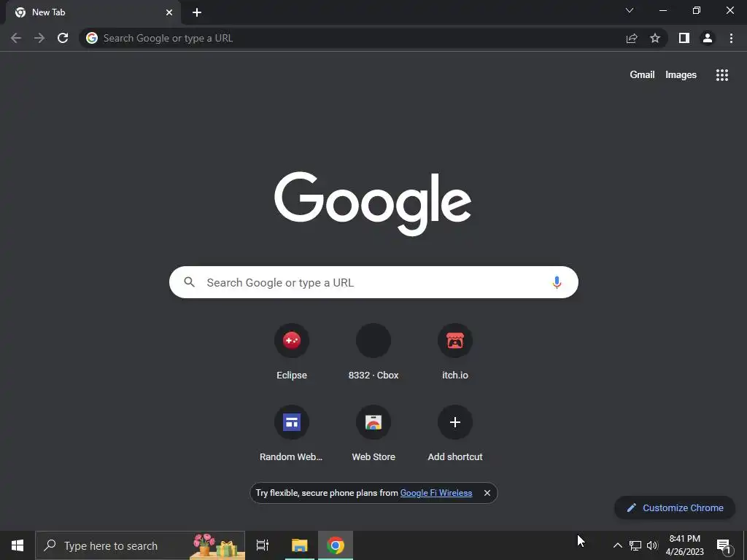Screen dimensions: 747x560
Task: Open the Web Store shortcut
Action: click(x=373, y=434)
